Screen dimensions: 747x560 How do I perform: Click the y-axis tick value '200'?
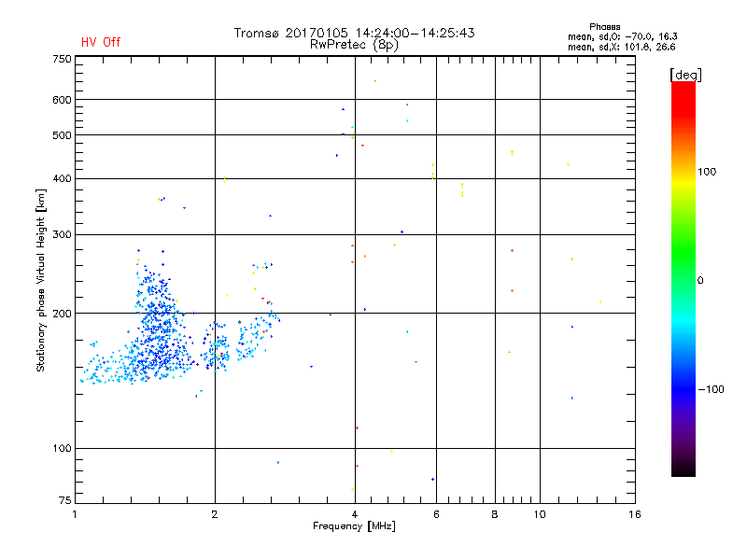[62, 314]
